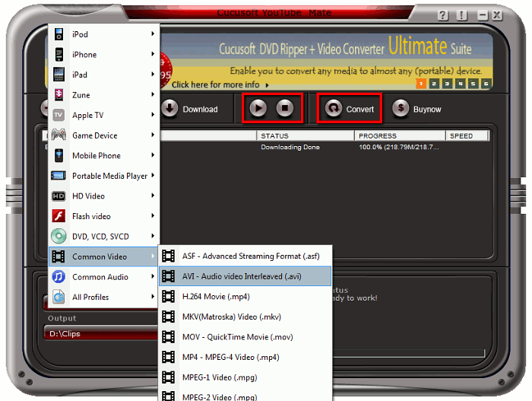Image resolution: width=532 pixels, height=401 pixels.
Task: Go to banner slide 4
Action: tap(460, 83)
